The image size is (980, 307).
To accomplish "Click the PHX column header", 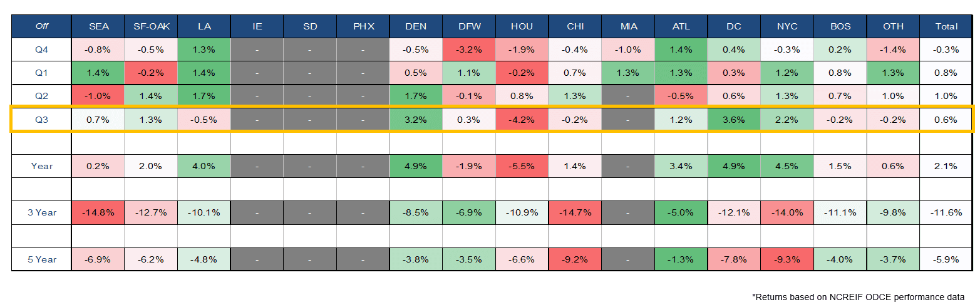I will pyautogui.click(x=363, y=26).
